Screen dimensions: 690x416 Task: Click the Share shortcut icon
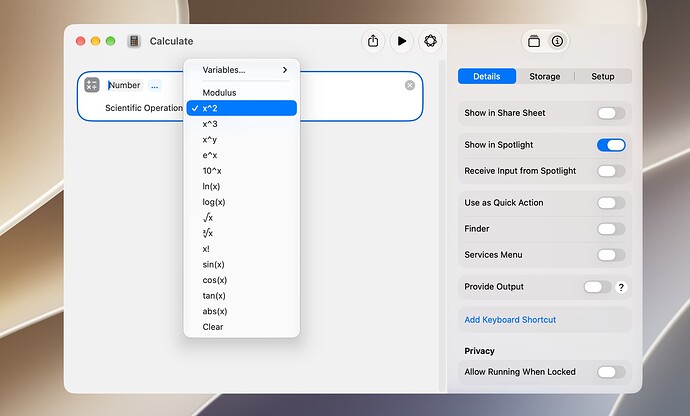tap(373, 41)
